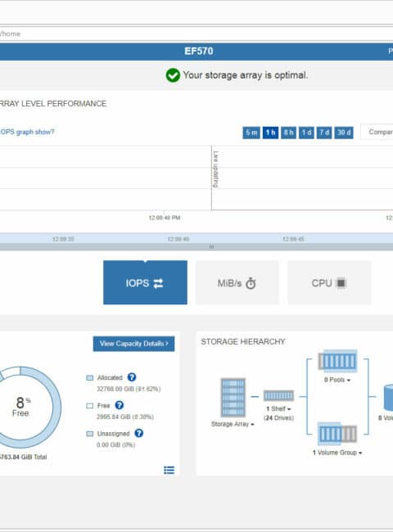This screenshot has width=393, height=532.
Task: Click the browser address bar
Action: point(196,34)
